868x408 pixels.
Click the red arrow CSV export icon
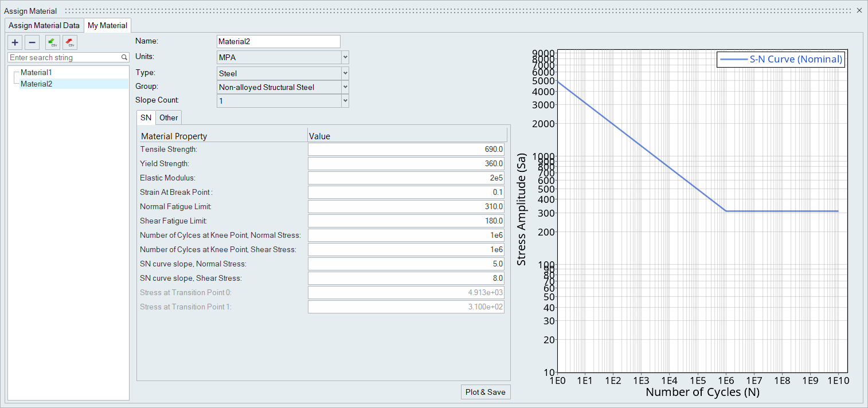(x=70, y=42)
